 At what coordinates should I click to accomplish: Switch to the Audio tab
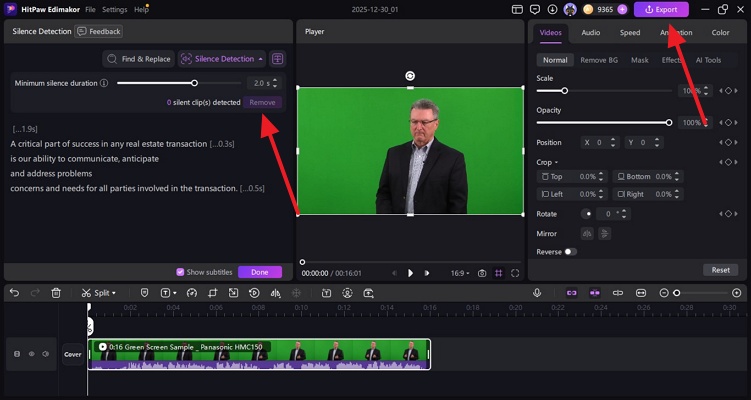point(590,32)
